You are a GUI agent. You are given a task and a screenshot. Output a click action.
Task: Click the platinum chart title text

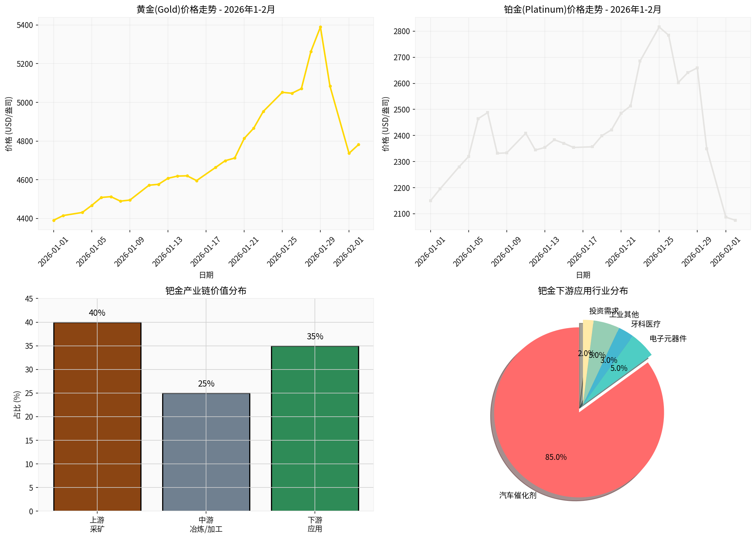583,9
